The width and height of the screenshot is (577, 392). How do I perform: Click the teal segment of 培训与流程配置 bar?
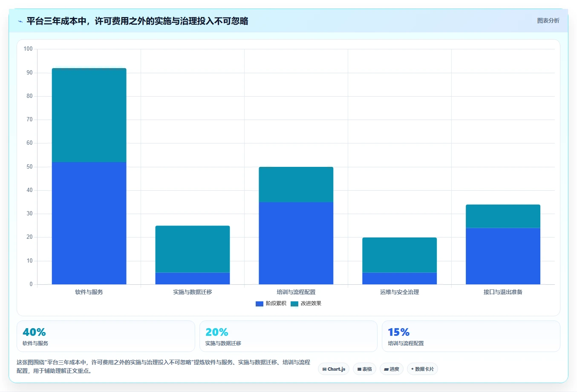tap(296, 184)
